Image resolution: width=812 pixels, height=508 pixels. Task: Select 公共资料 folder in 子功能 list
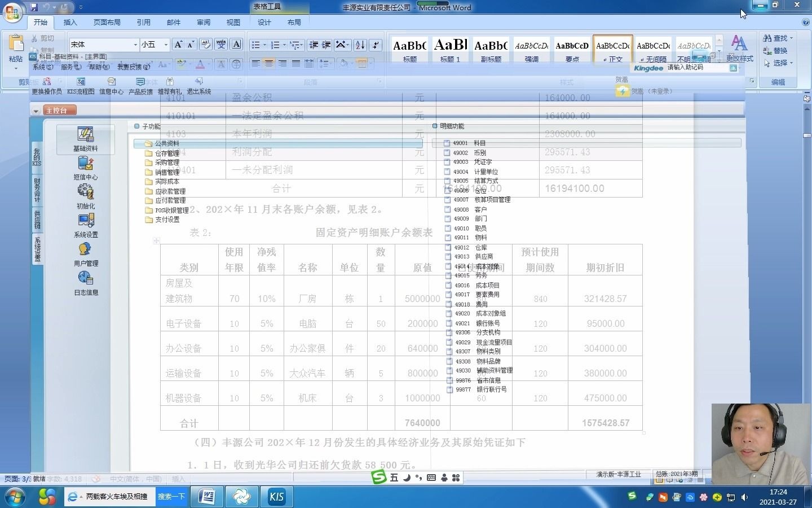coord(278,143)
